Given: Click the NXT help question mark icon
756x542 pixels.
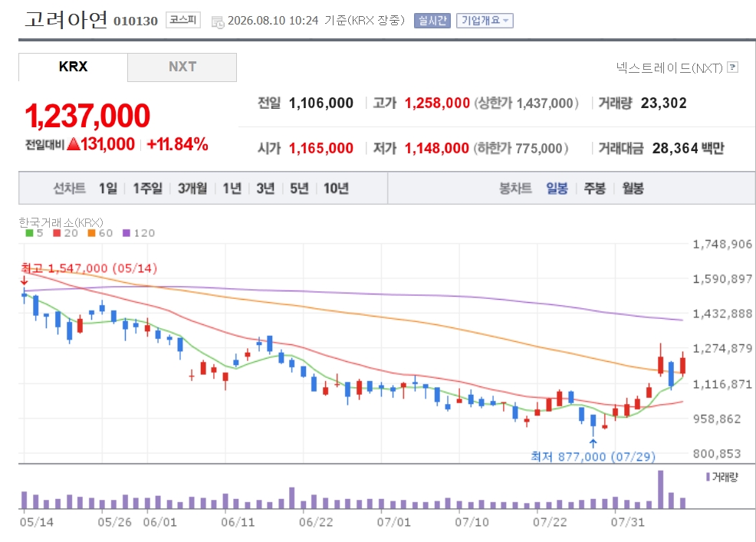Looking at the screenshot, I should pos(732,67).
